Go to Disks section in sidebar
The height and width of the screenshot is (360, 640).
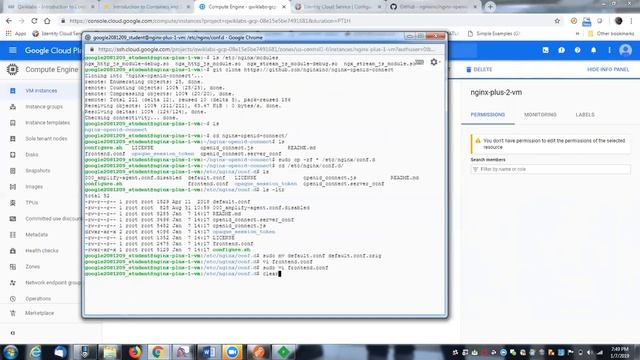[x=31, y=155]
